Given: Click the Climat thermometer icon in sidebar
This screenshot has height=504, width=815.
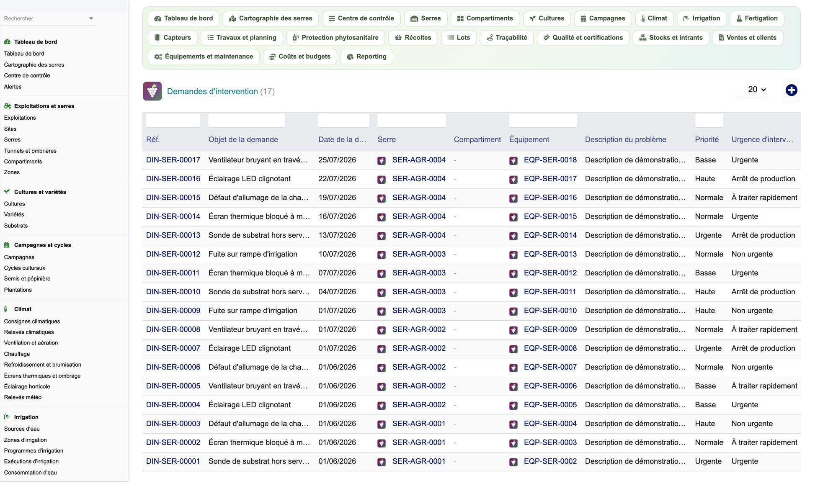Looking at the screenshot, I should (x=6, y=309).
